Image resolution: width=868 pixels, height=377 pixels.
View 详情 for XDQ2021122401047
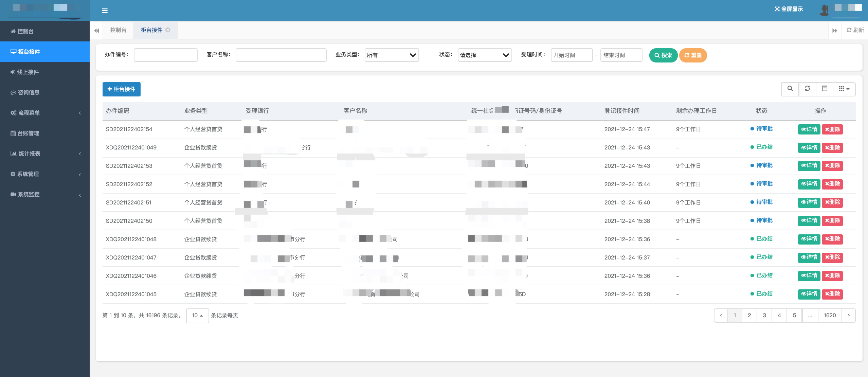pyautogui.click(x=809, y=257)
